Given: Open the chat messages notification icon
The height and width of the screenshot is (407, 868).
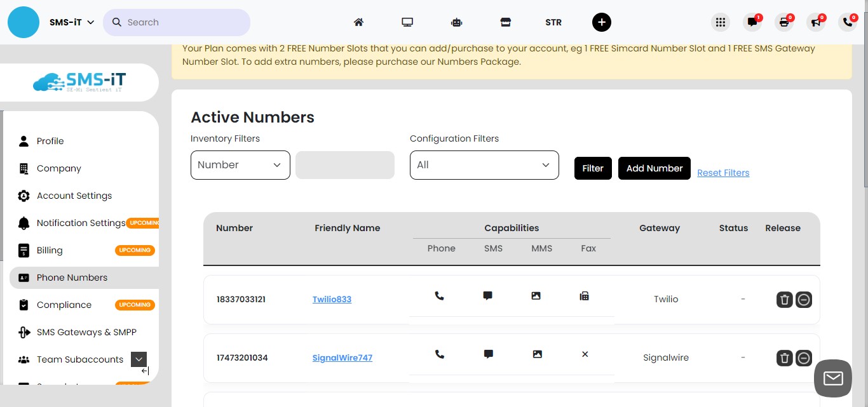Looking at the screenshot, I should [x=752, y=22].
